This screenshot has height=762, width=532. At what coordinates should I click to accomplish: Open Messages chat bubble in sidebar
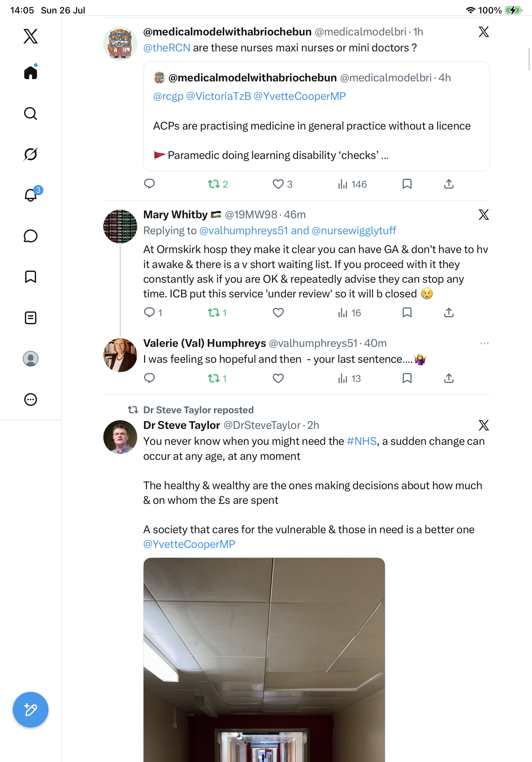[x=31, y=236]
